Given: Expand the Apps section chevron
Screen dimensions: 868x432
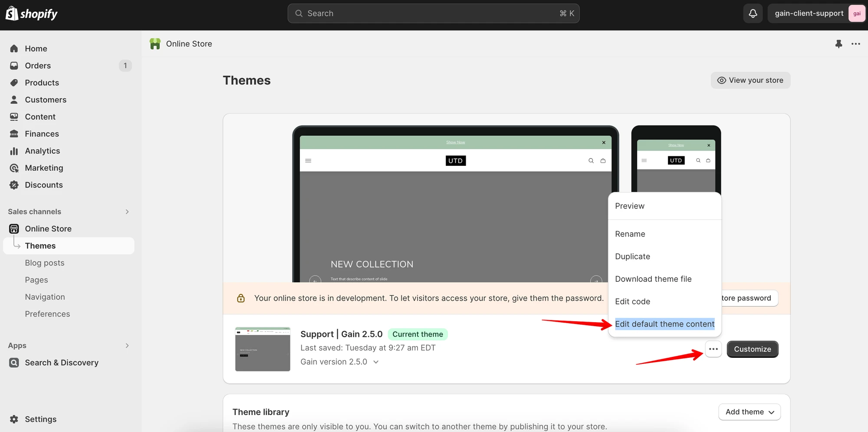Looking at the screenshot, I should [127, 346].
